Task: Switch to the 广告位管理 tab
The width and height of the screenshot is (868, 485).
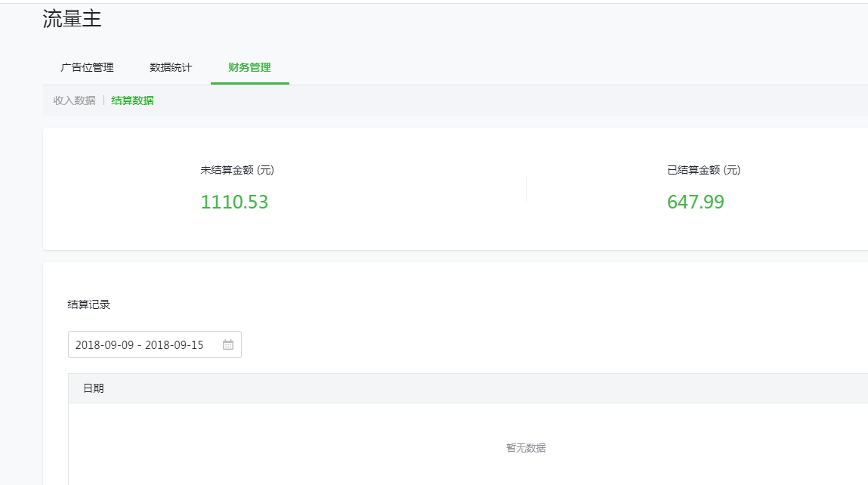Action: pyautogui.click(x=87, y=67)
